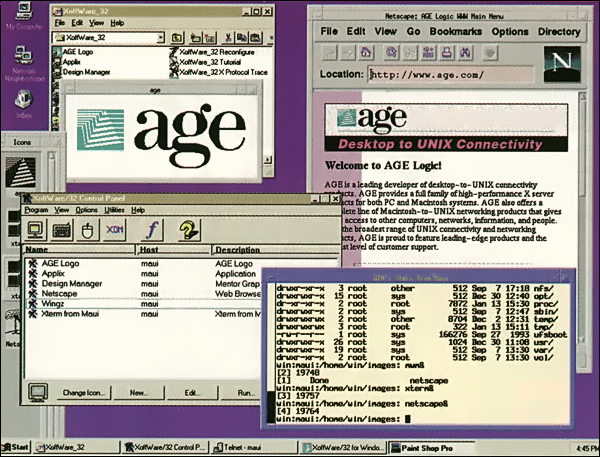Click the Start button on taskbar
The width and height of the screenshot is (600, 457).
click(16, 447)
